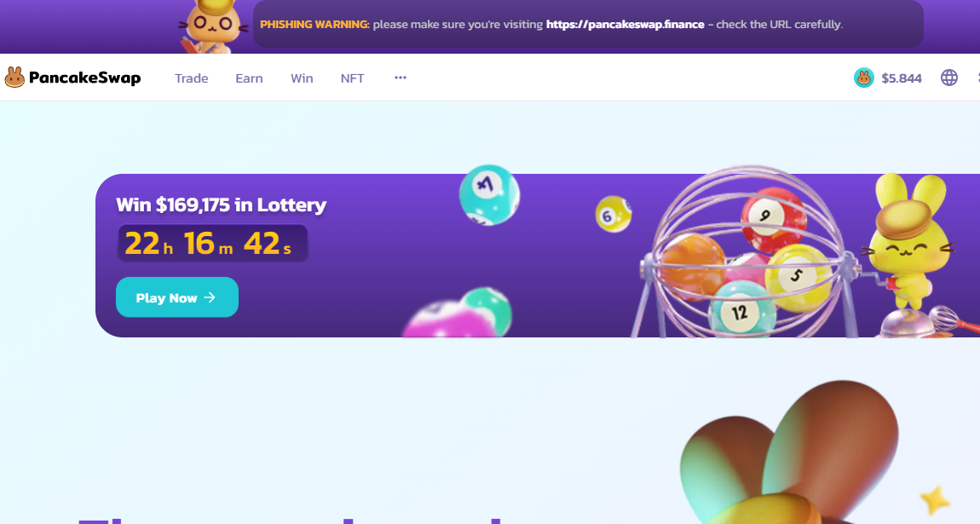Open the Trade menu

tap(191, 78)
